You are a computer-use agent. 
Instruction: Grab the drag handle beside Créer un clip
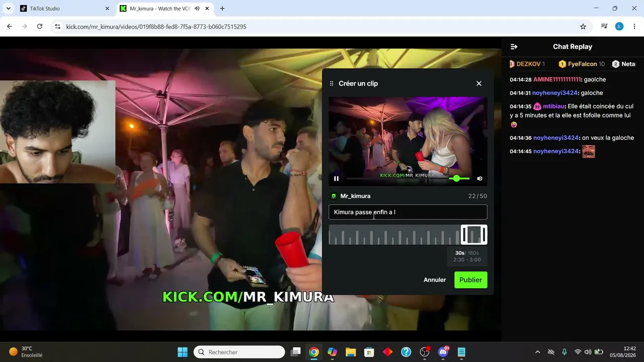click(332, 83)
